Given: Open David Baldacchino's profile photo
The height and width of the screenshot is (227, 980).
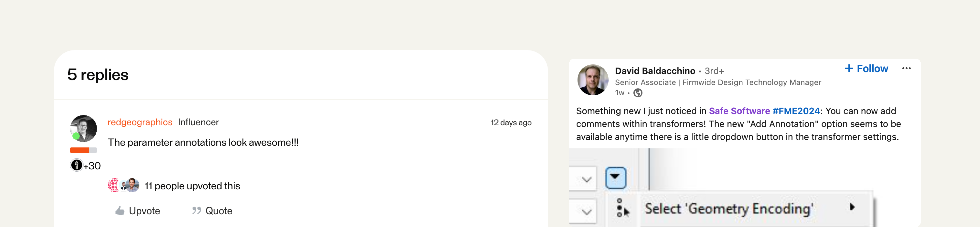Looking at the screenshot, I should tap(593, 80).
